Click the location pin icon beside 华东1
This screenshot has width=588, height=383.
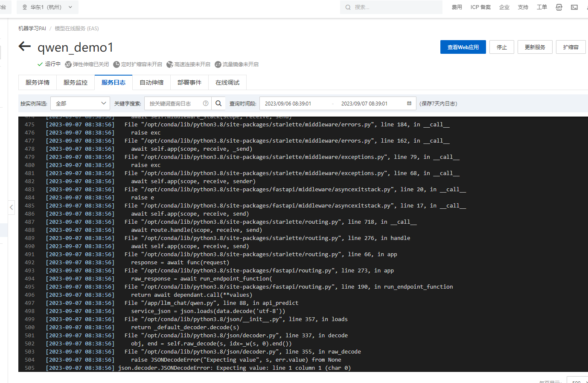[x=25, y=7]
